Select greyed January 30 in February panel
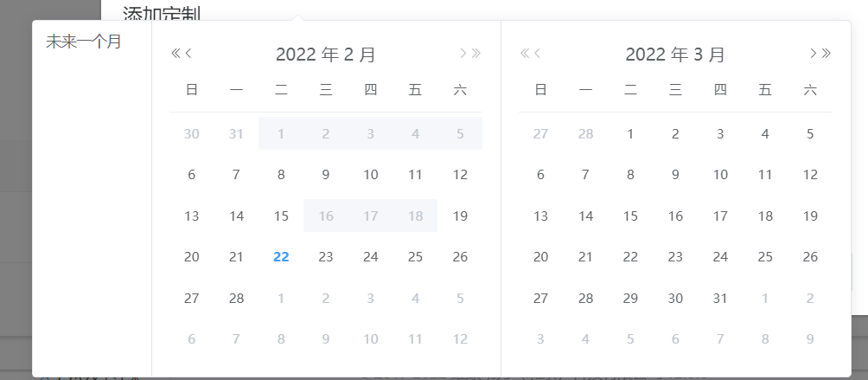The height and width of the screenshot is (380, 868). [192, 134]
